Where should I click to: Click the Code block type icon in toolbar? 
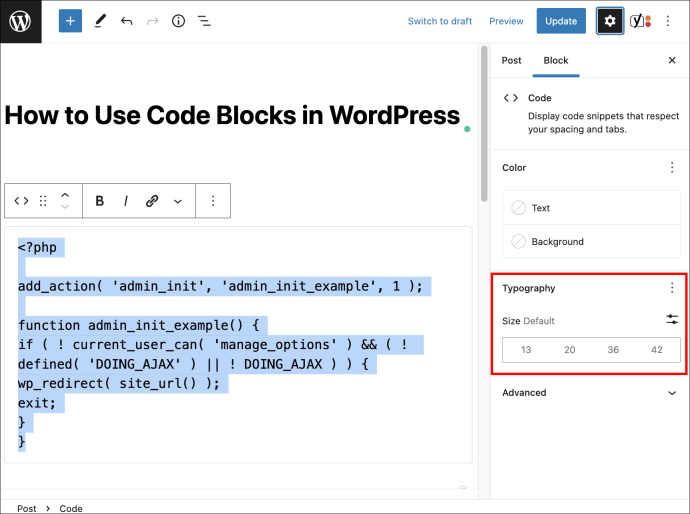click(x=22, y=201)
